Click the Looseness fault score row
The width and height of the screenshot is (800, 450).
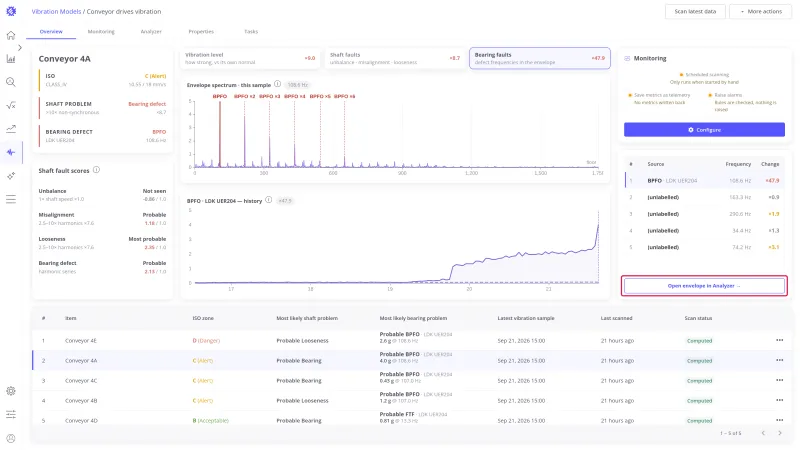point(102,243)
